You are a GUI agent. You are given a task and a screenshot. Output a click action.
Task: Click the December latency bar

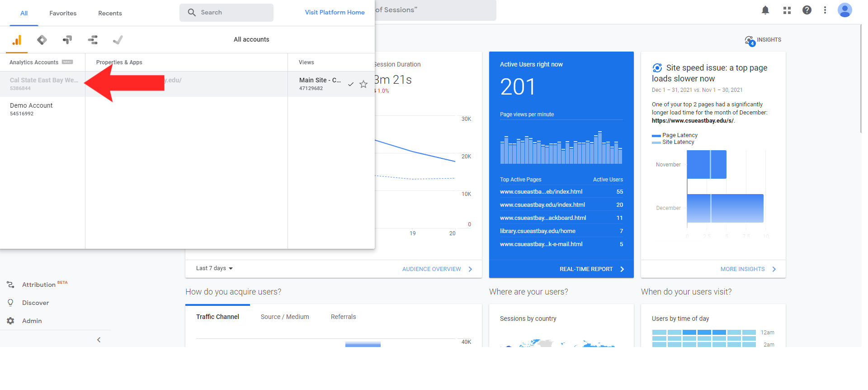[x=725, y=208]
